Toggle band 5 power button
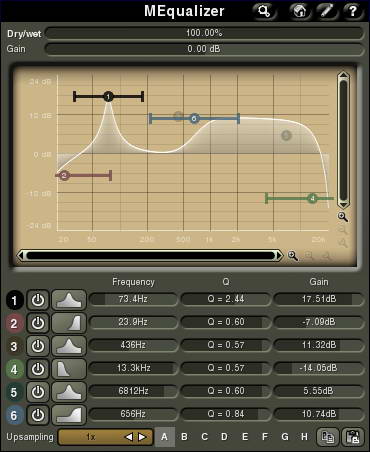The width and height of the screenshot is (370, 452). [38, 392]
